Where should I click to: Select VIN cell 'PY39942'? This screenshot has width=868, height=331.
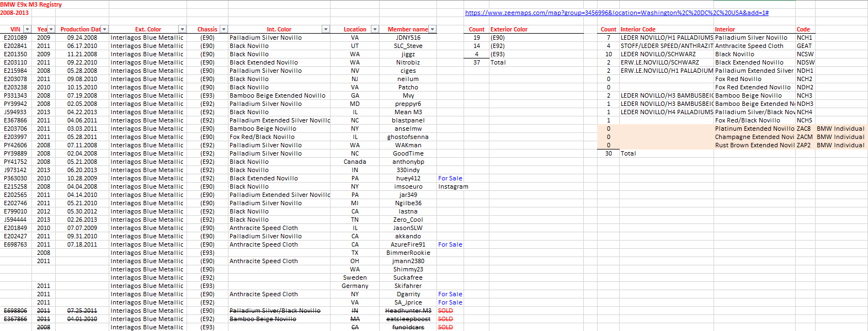(15, 104)
